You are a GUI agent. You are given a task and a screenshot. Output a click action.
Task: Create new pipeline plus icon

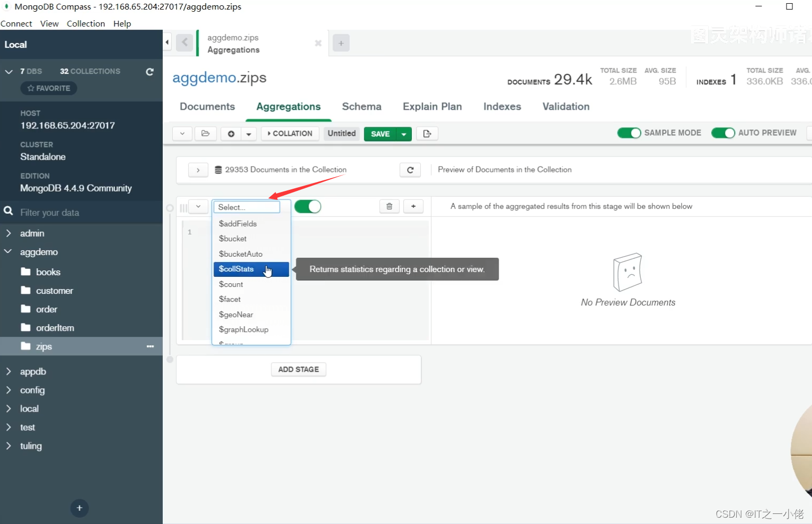[x=231, y=134]
